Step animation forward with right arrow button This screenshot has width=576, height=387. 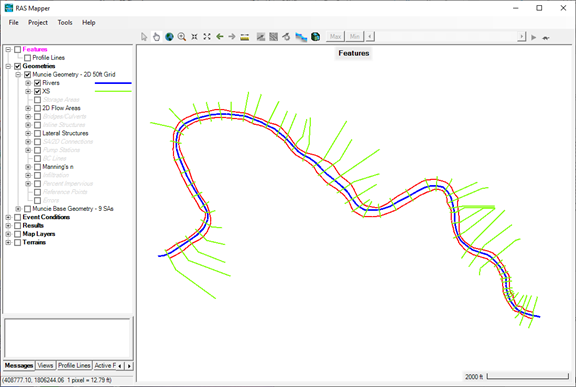[x=522, y=37]
